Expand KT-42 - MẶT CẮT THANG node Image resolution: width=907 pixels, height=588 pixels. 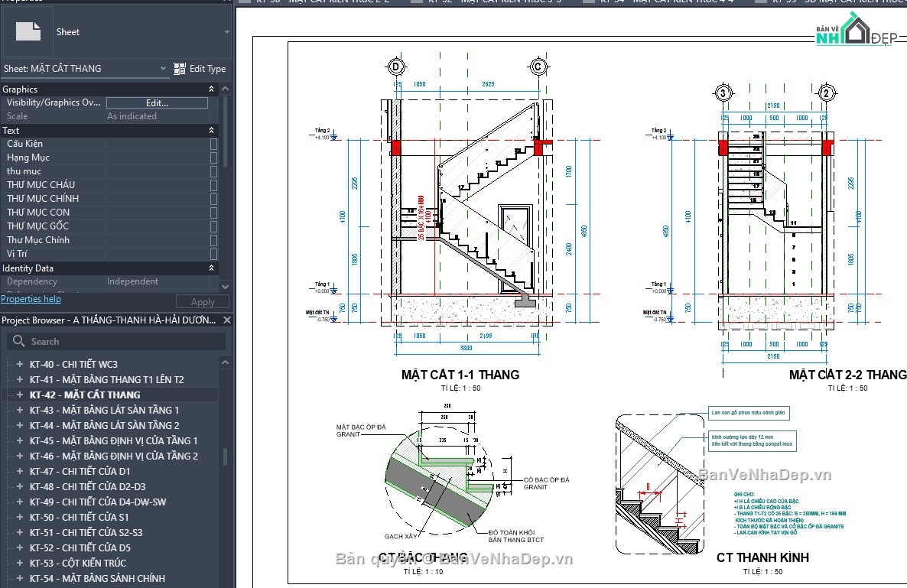coord(20,395)
